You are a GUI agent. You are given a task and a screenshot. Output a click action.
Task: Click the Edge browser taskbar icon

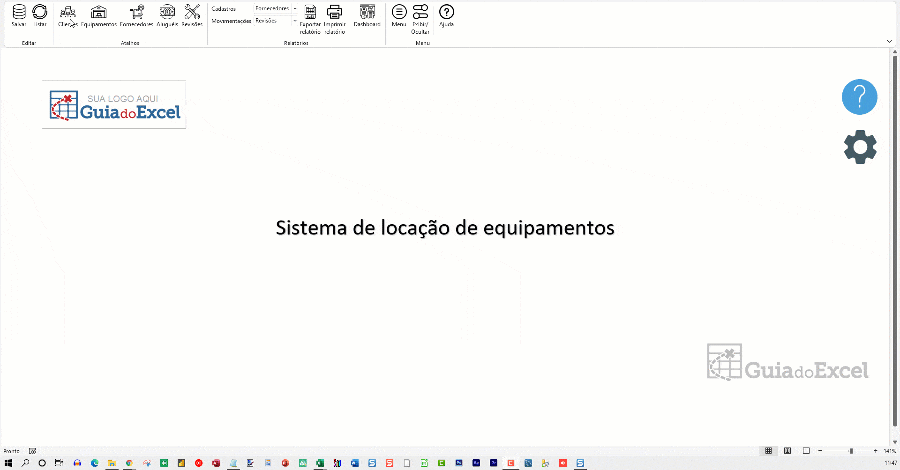pyautogui.click(x=95, y=463)
